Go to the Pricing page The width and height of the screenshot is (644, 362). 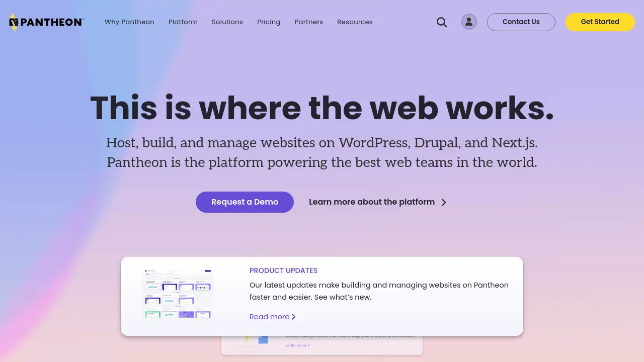(269, 22)
